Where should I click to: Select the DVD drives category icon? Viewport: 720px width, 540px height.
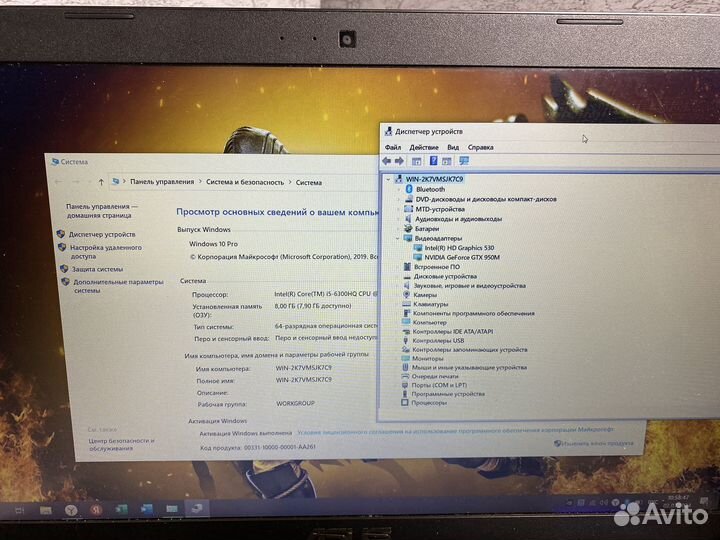[x=409, y=199]
